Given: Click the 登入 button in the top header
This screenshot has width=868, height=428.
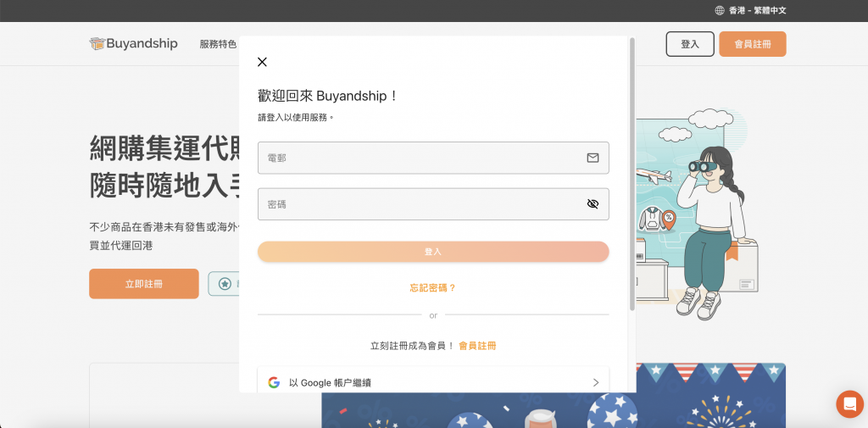Looking at the screenshot, I should coord(690,44).
